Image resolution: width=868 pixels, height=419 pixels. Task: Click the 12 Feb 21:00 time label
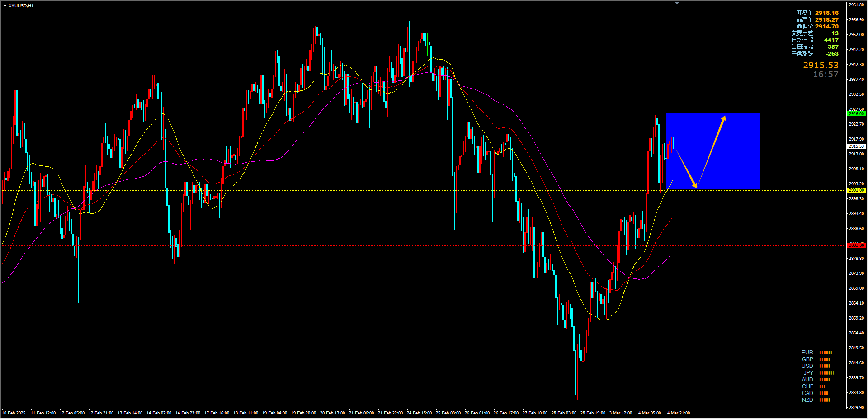tap(101, 413)
